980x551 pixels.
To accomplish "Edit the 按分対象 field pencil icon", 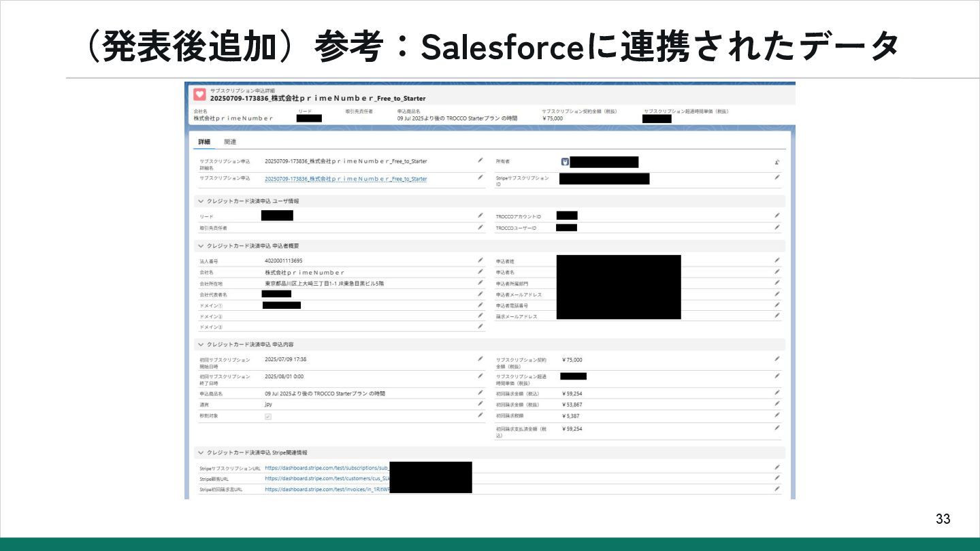I will (x=480, y=415).
